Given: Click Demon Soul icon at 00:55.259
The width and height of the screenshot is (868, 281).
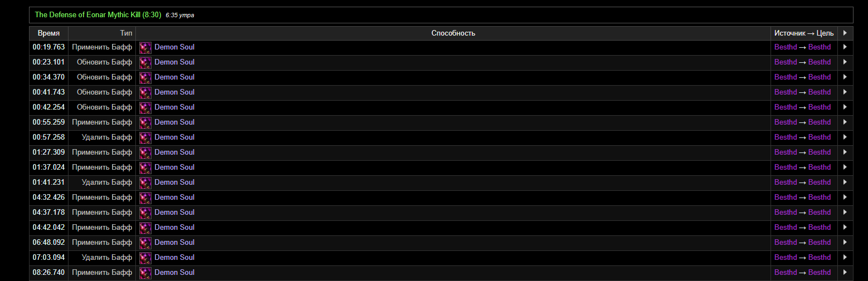Looking at the screenshot, I should coord(145,123).
